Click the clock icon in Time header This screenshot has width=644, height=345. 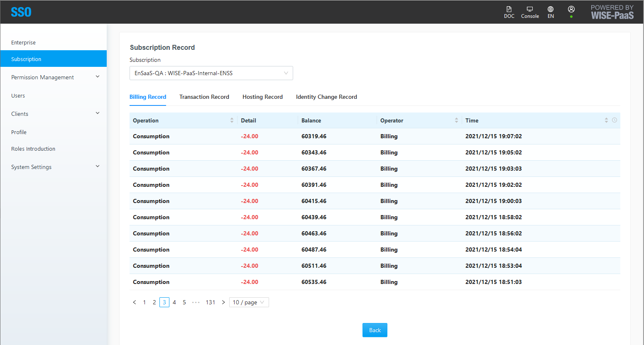click(x=615, y=120)
